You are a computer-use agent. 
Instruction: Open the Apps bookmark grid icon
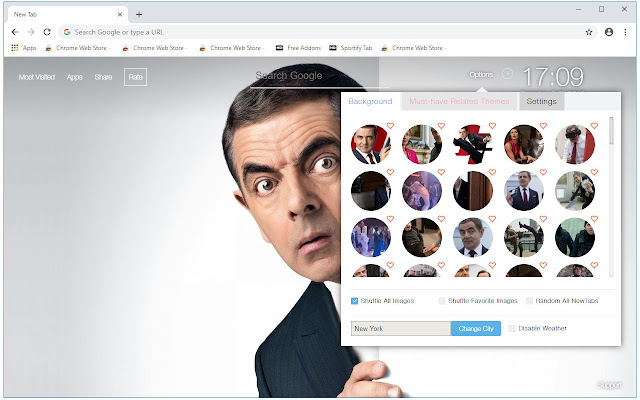(15, 48)
